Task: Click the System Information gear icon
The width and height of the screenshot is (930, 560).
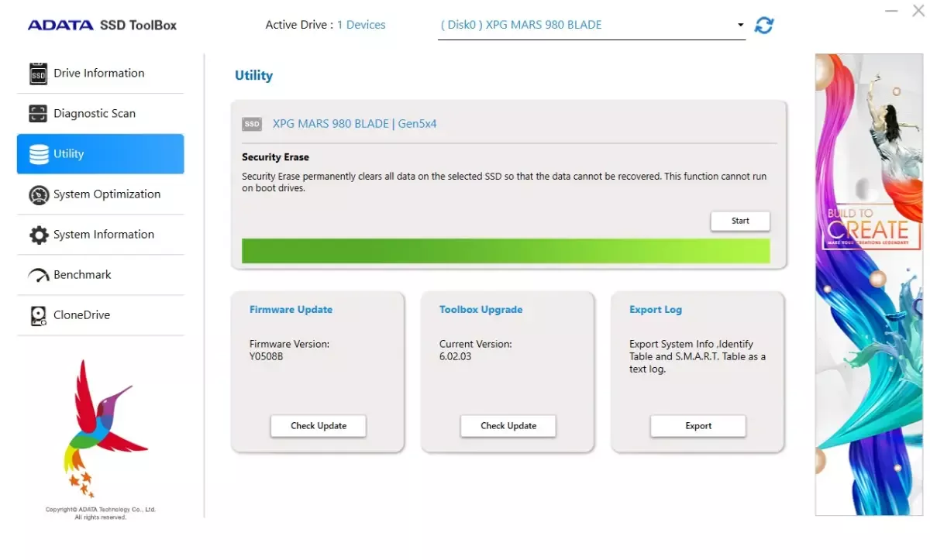Action: (39, 235)
